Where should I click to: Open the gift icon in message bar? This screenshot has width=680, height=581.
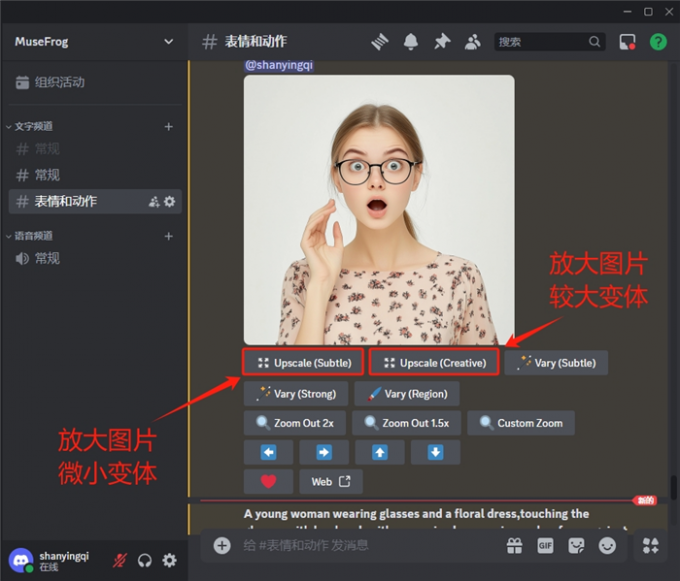tap(514, 545)
